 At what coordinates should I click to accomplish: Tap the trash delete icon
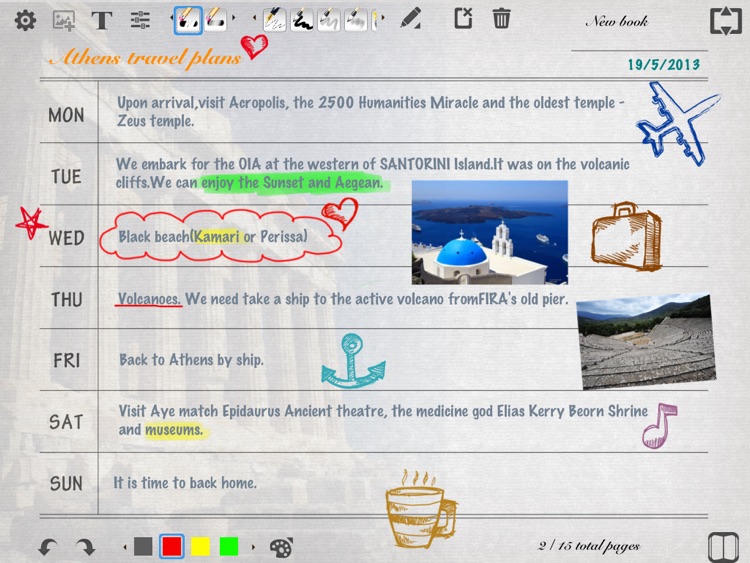(x=501, y=19)
